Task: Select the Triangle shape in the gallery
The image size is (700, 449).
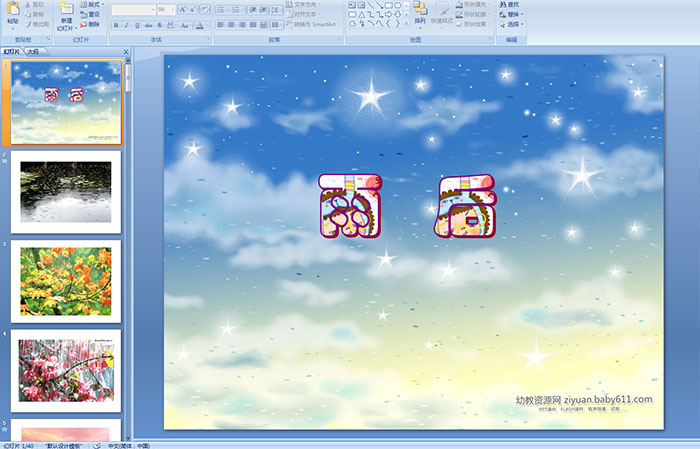Action: [361, 14]
